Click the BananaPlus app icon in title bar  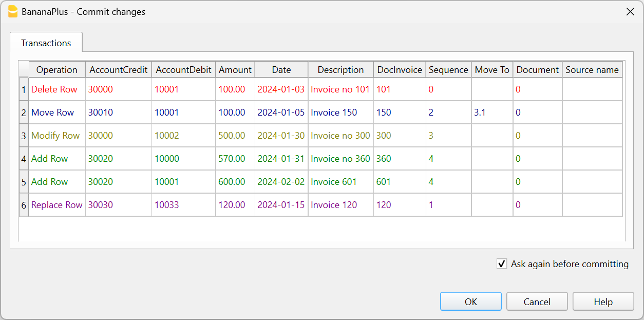13,11
